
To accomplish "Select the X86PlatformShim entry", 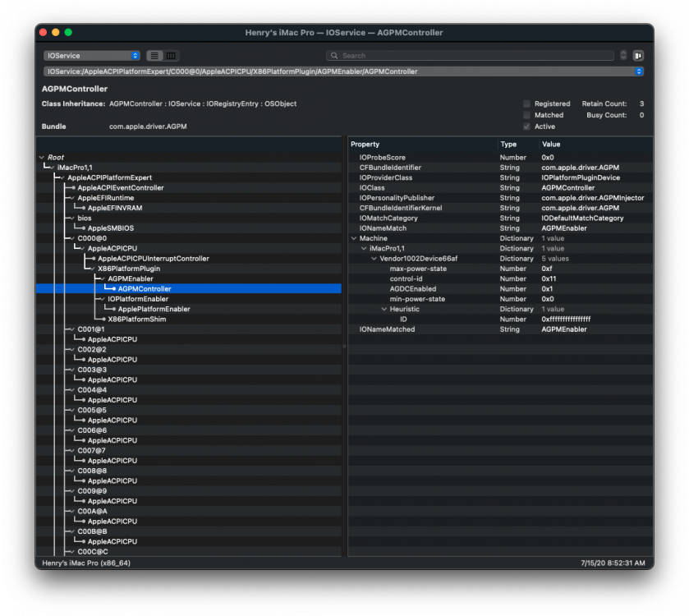I will 136,319.
